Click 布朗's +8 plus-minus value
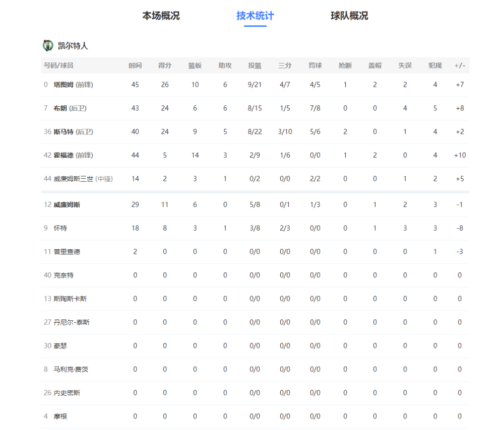Screen dimensions: 504x430 pos(460,108)
